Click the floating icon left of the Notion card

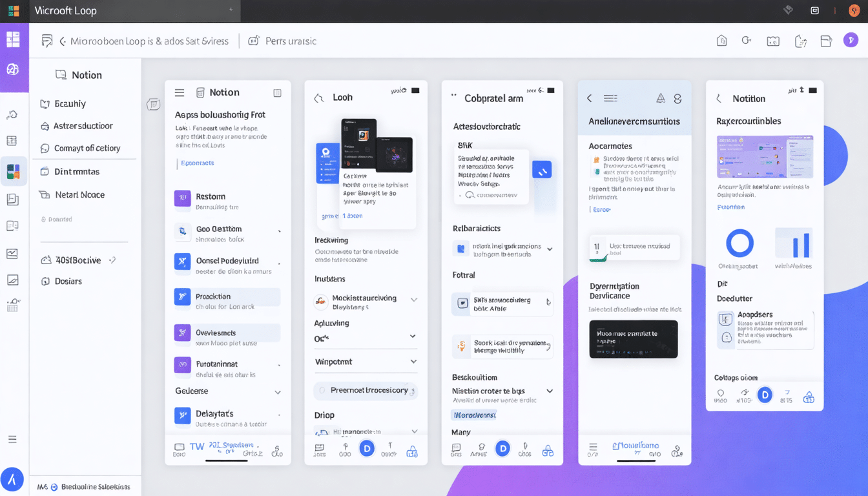pyautogui.click(x=153, y=104)
